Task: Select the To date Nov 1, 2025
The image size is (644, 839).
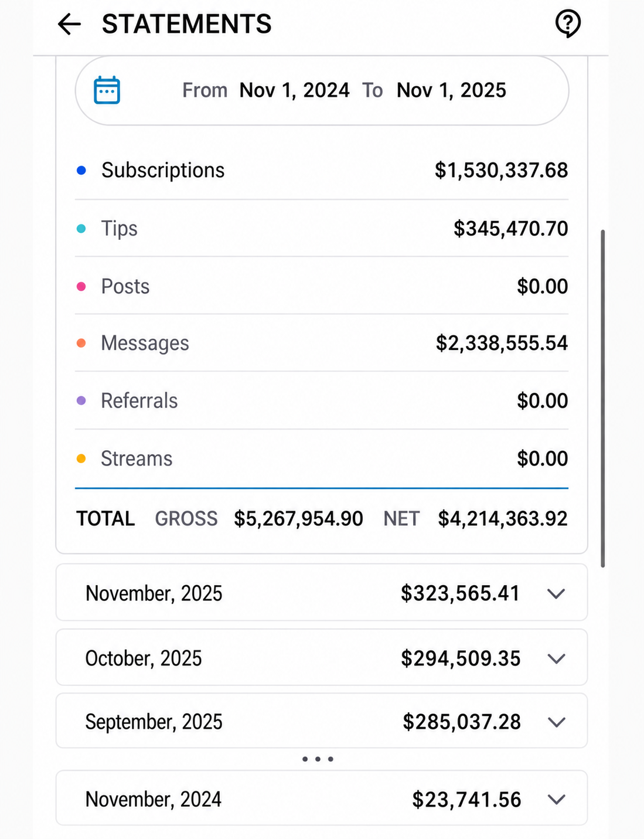Action: pyautogui.click(x=451, y=90)
